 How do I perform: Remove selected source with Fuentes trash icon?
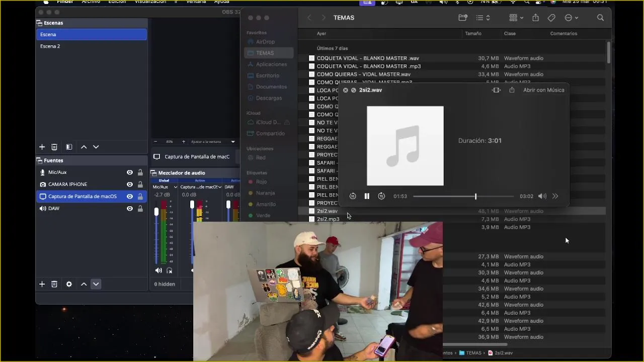point(54,284)
